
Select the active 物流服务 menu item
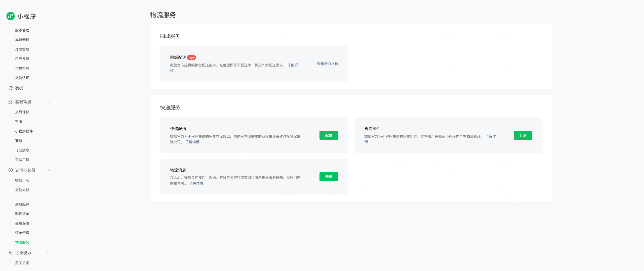[x=22, y=242]
